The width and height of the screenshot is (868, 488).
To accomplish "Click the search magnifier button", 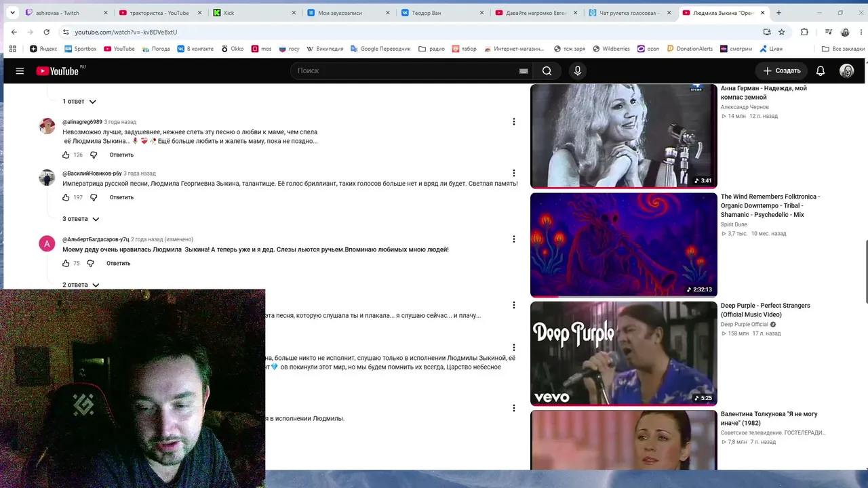I will (x=547, y=70).
